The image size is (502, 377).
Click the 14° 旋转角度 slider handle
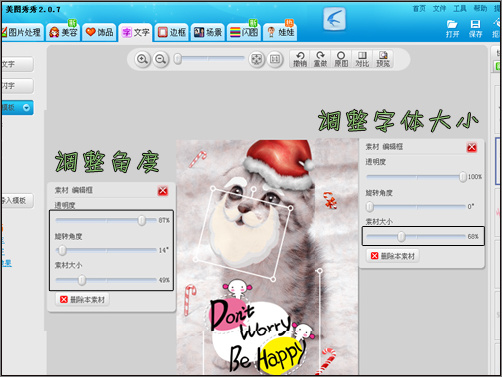tap(62, 250)
